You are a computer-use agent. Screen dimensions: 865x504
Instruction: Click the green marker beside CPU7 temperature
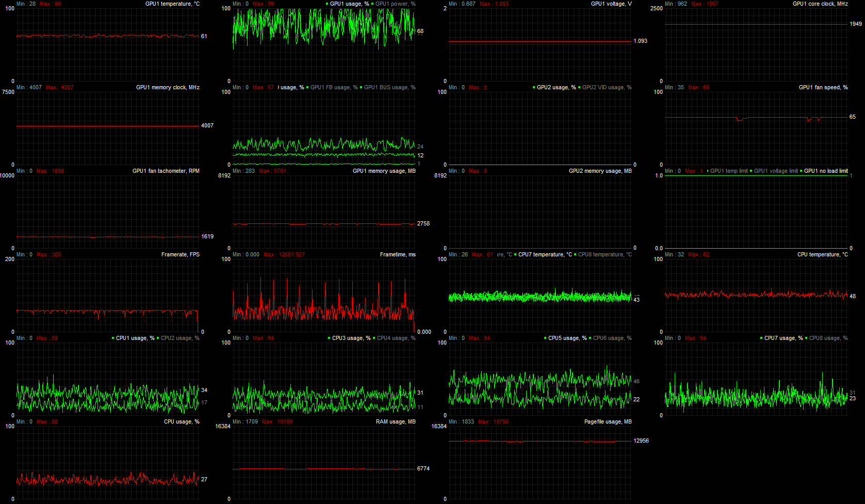515,255
